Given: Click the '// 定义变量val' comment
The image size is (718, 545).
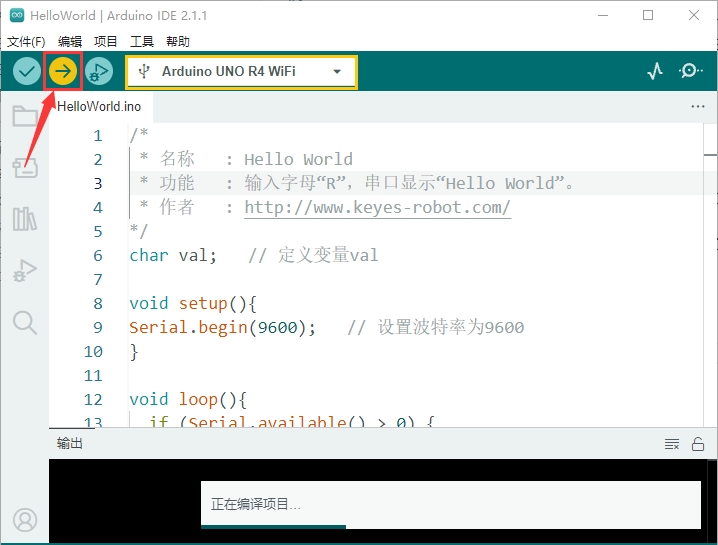Looking at the screenshot, I should tap(313, 256).
